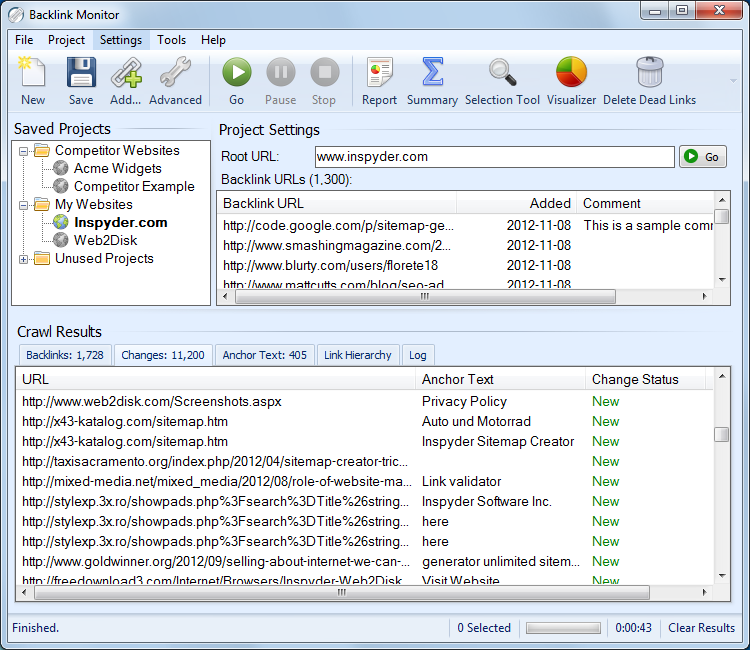Sort by Backlink URL column header

point(337,203)
